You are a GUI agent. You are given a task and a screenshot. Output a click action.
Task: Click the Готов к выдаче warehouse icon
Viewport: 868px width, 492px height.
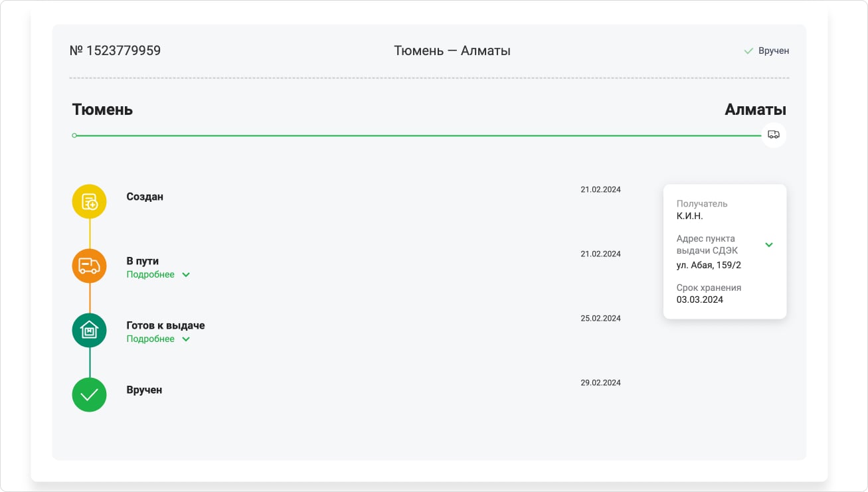(x=89, y=330)
